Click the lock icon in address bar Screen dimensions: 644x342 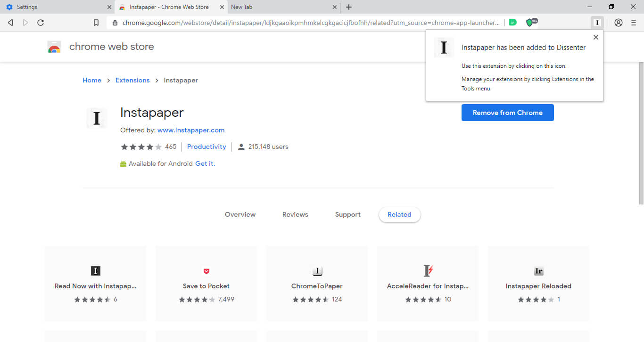115,23
